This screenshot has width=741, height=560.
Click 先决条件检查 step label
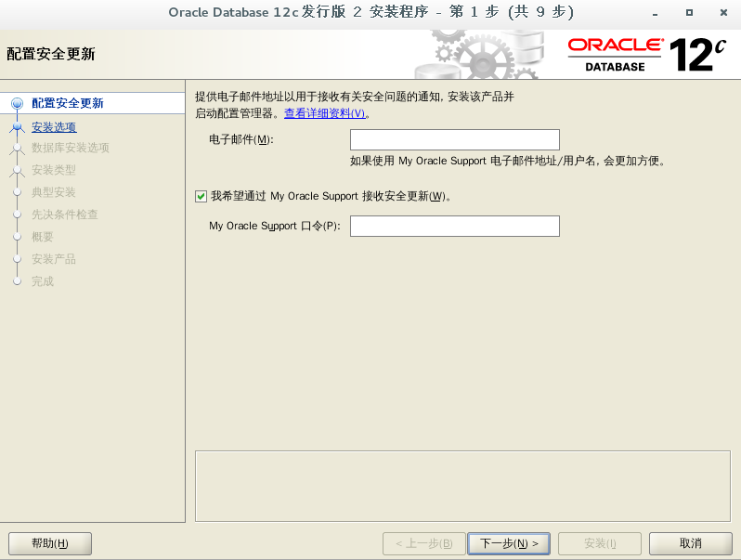(x=65, y=215)
